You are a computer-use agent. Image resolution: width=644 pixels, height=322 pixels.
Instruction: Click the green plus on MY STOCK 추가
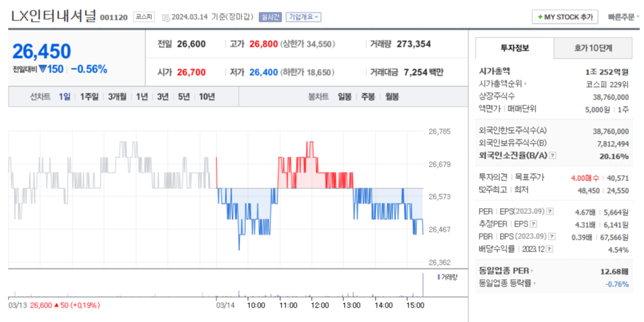point(540,17)
